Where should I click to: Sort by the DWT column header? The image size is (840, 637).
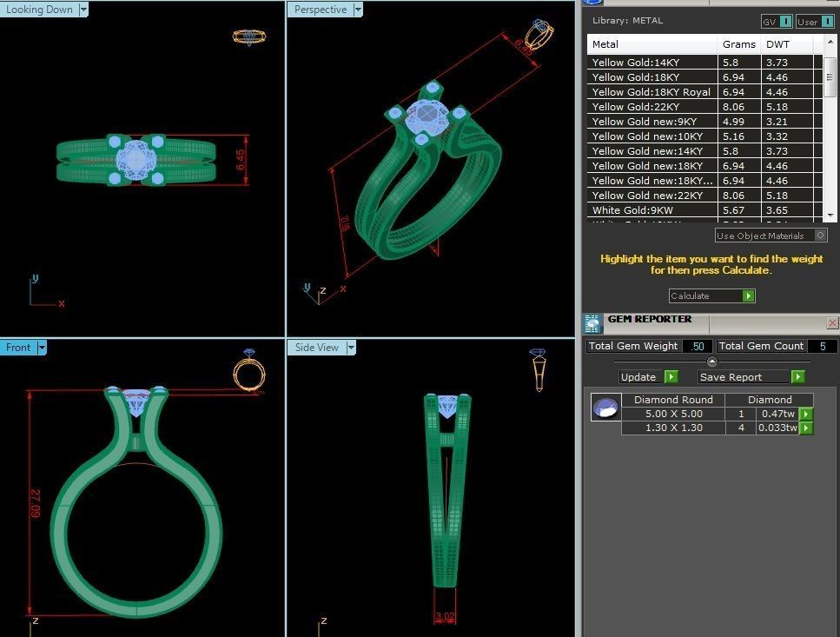click(787, 44)
